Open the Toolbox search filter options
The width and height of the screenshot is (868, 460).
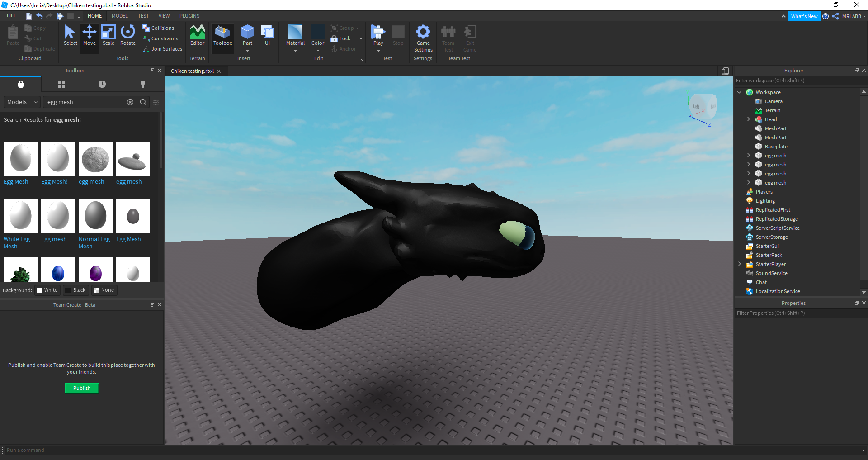156,102
